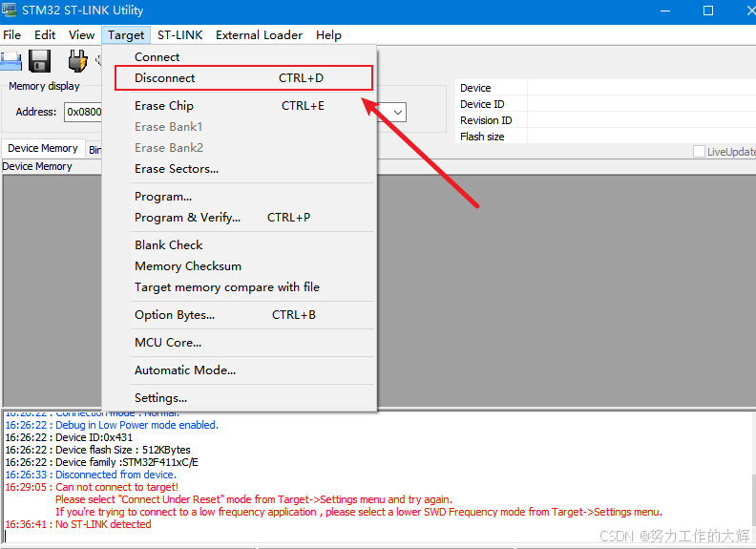Expand the data width dropdown arrow
The height and width of the screenshot is (549, 756).
point(398,113)
